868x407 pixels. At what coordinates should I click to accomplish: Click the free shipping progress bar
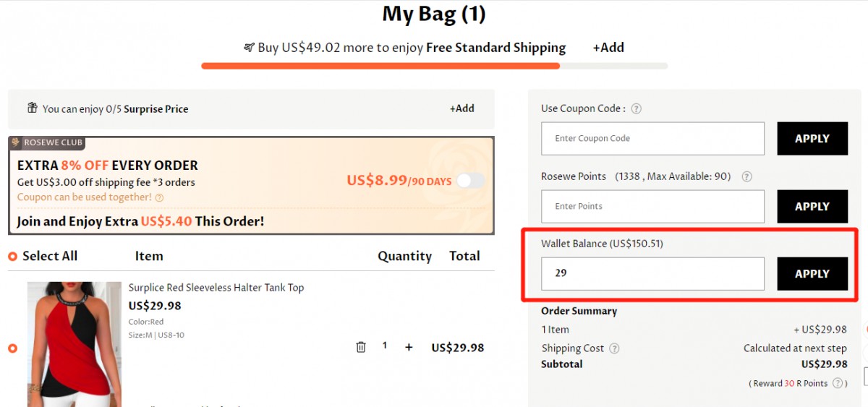click(434, 66)
